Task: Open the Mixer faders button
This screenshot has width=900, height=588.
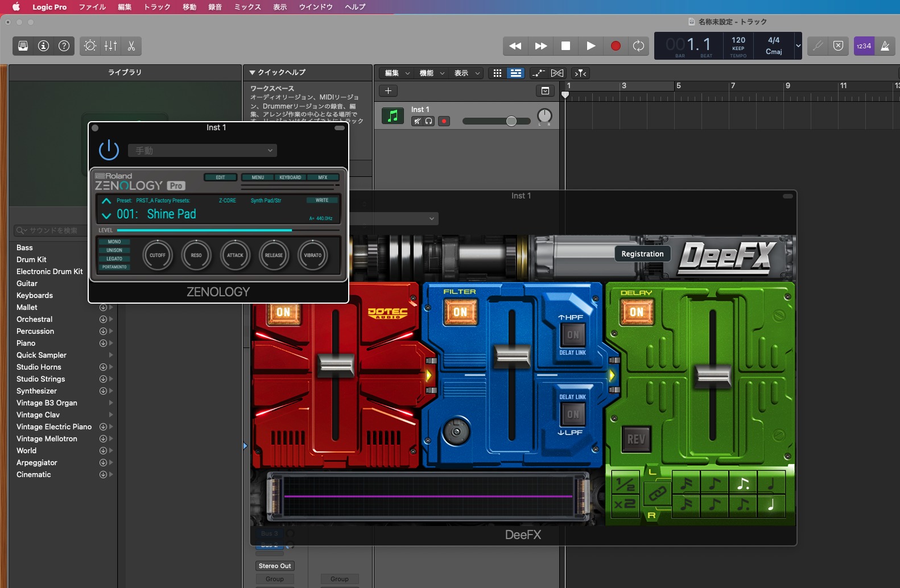Action: [111, 46]
